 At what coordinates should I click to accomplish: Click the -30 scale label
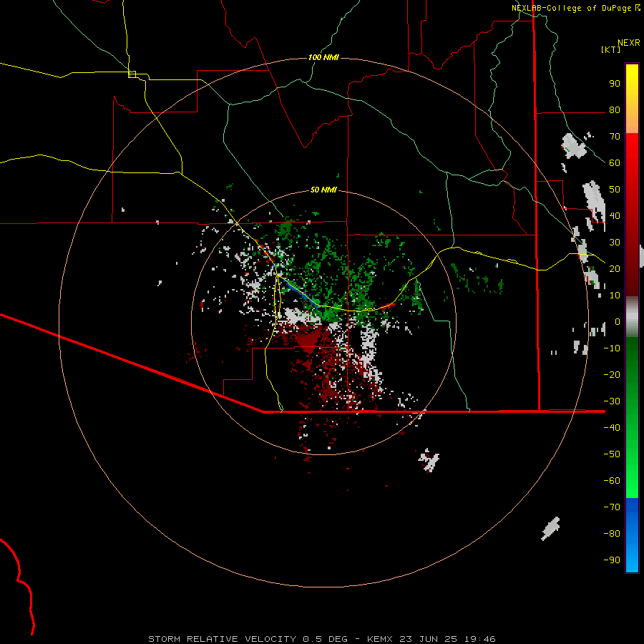[612, 401]
